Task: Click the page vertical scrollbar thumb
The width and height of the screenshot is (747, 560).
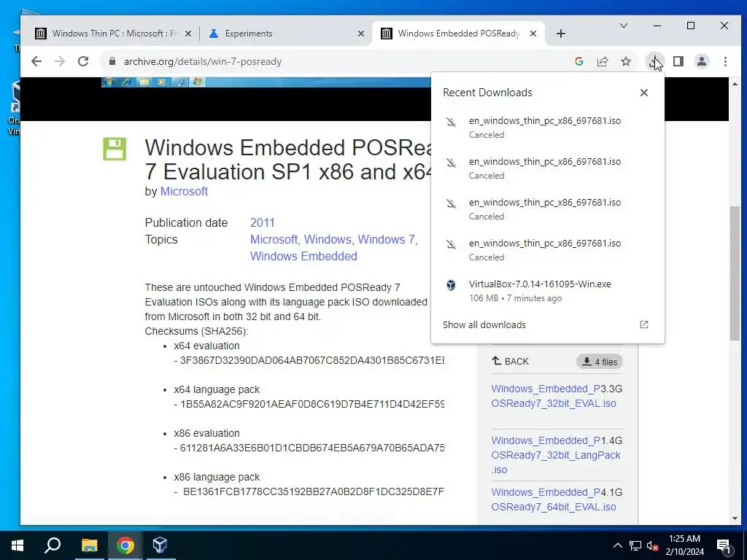Action: coord(735,273)
